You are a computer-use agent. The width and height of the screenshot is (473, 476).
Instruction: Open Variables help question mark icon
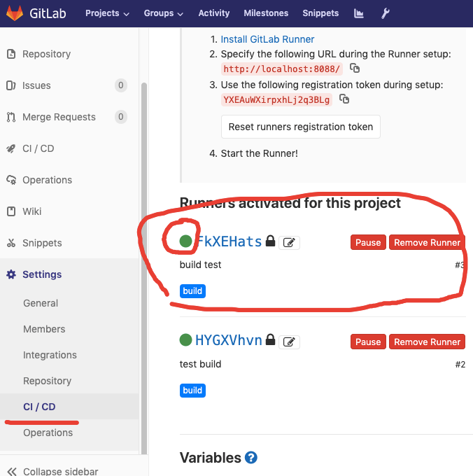pyautogui.click(x=251, y=458)
